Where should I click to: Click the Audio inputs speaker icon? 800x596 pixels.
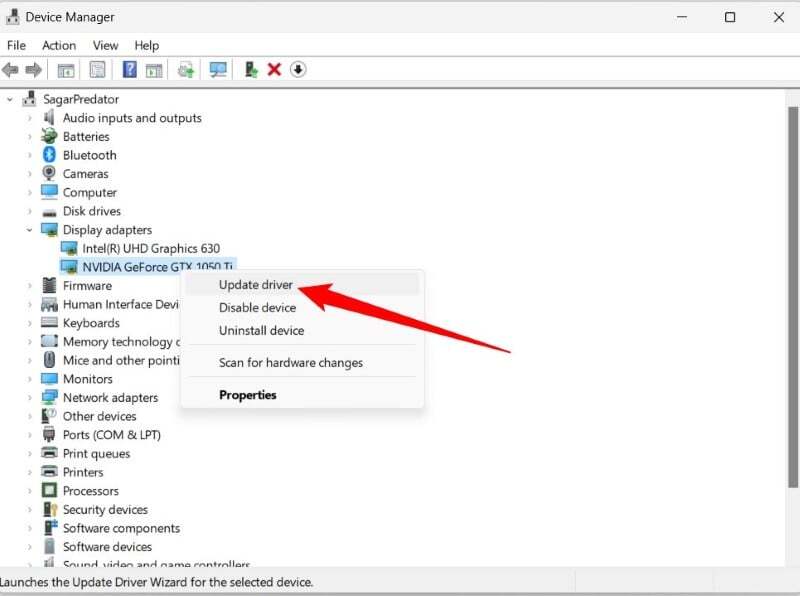point(49,117)
